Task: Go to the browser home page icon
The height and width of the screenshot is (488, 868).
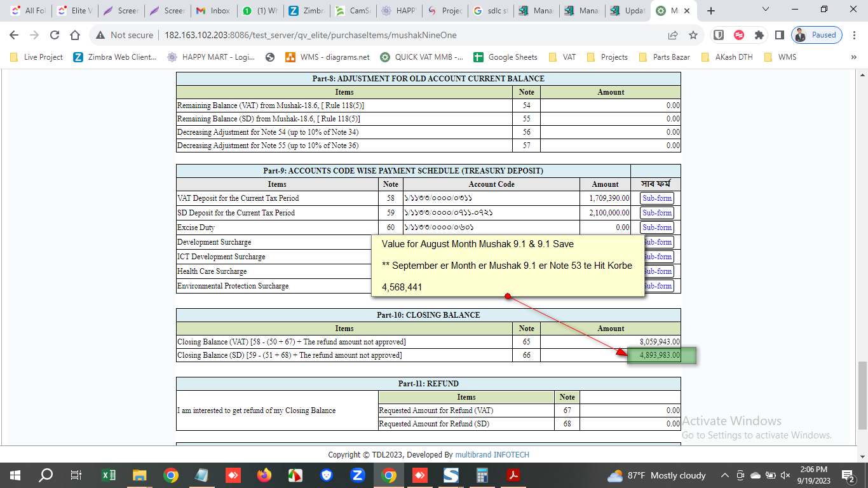Action: point(75,35)
